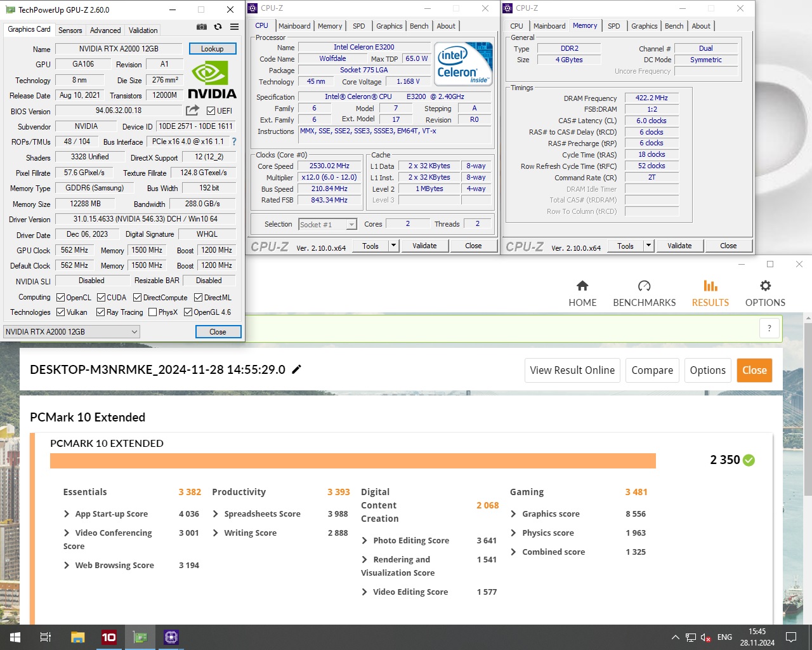
Task: Click the GPU-Z refresh icon
Action: (x=218, y=27)
